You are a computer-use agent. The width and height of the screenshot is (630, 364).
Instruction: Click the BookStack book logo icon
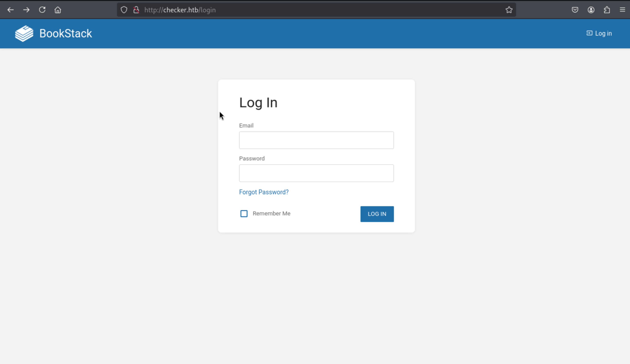(24, 33)
